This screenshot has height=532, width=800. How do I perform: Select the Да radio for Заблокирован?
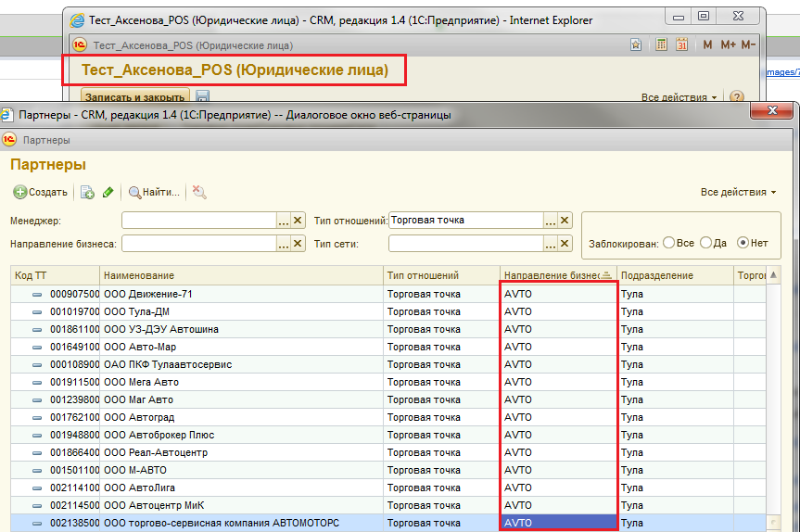coord(705,243)
